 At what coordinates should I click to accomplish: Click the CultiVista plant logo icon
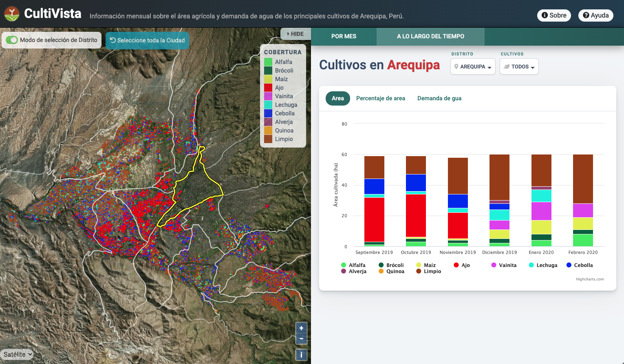pos(12,14)
